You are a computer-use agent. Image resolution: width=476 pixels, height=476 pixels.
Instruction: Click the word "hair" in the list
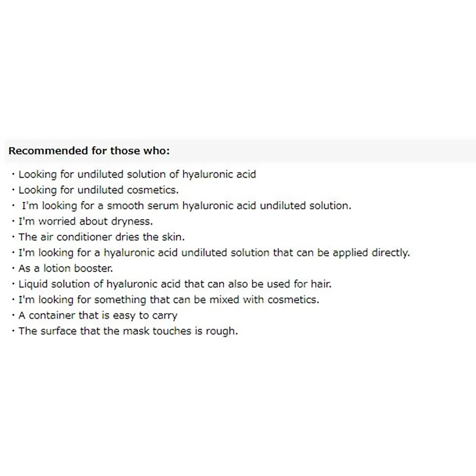[x=321, y=284]
